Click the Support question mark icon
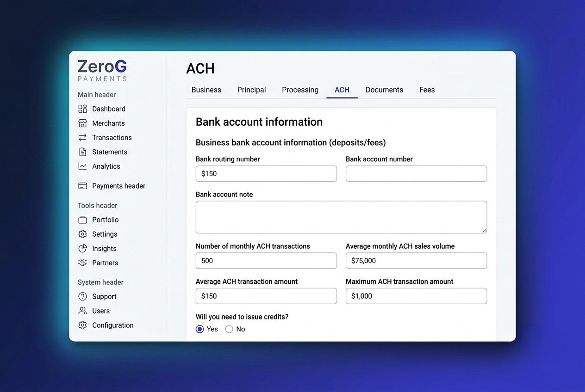Screen dimensions: 585x392 point(82,296)
